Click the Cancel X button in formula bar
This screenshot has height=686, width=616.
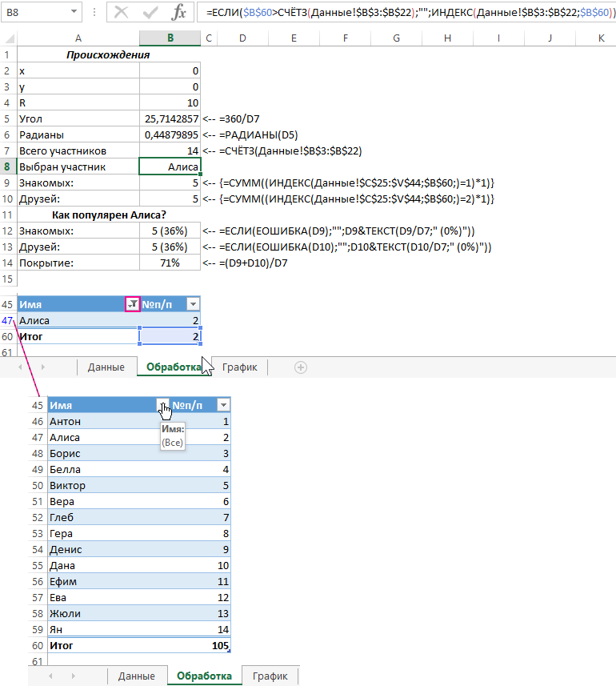(121, 12)
